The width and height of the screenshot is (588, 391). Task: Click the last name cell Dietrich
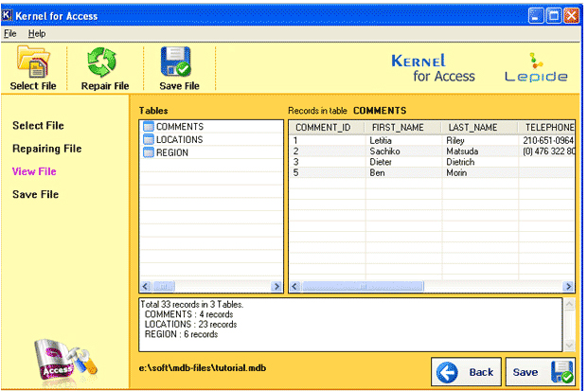pyautogui.click(x=460, y=162)
